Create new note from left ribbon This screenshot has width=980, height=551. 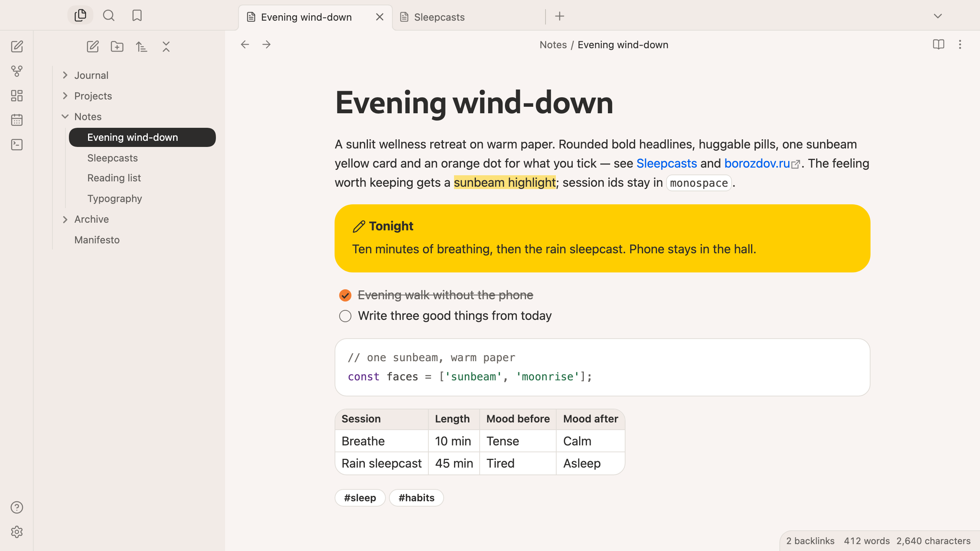[17, 47]
